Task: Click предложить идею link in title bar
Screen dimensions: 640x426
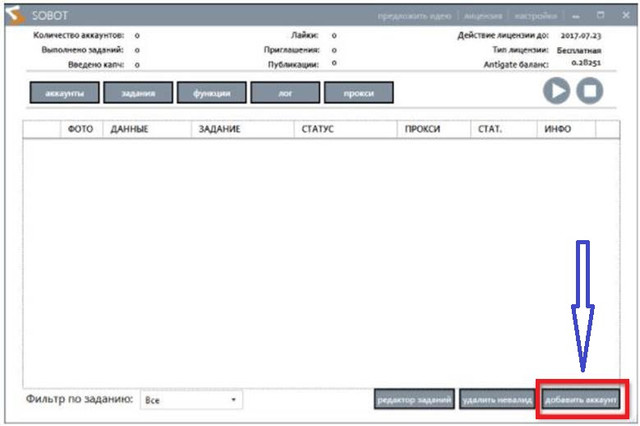Action: [416, 17]
